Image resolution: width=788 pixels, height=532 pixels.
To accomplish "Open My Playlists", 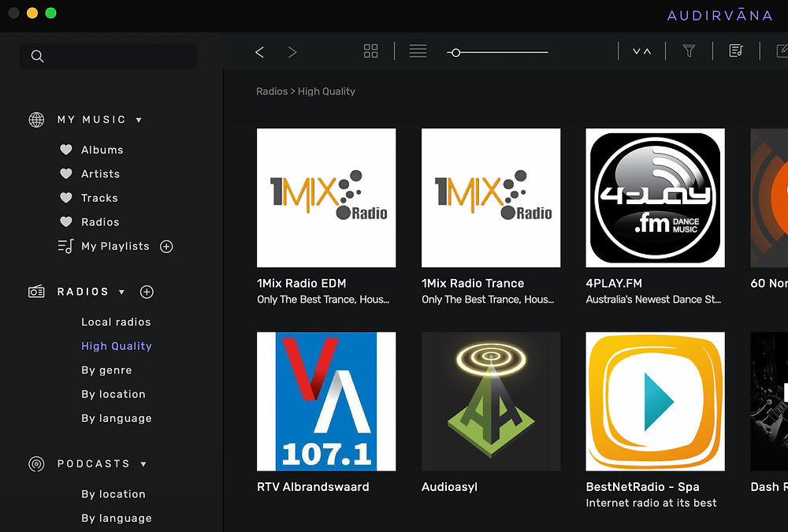I will [115, 247].
